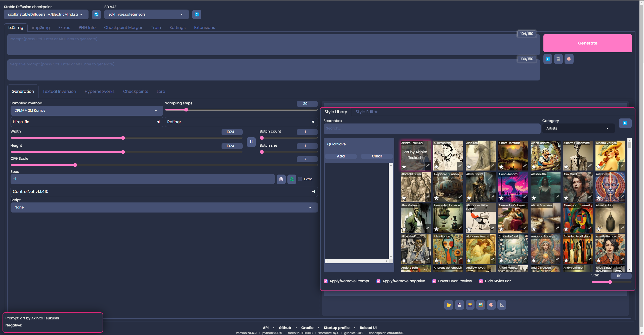The image size is (644, 335).
Task: Refresh the Stable Diffusion checkpoint list
Action: pos(96,14)
